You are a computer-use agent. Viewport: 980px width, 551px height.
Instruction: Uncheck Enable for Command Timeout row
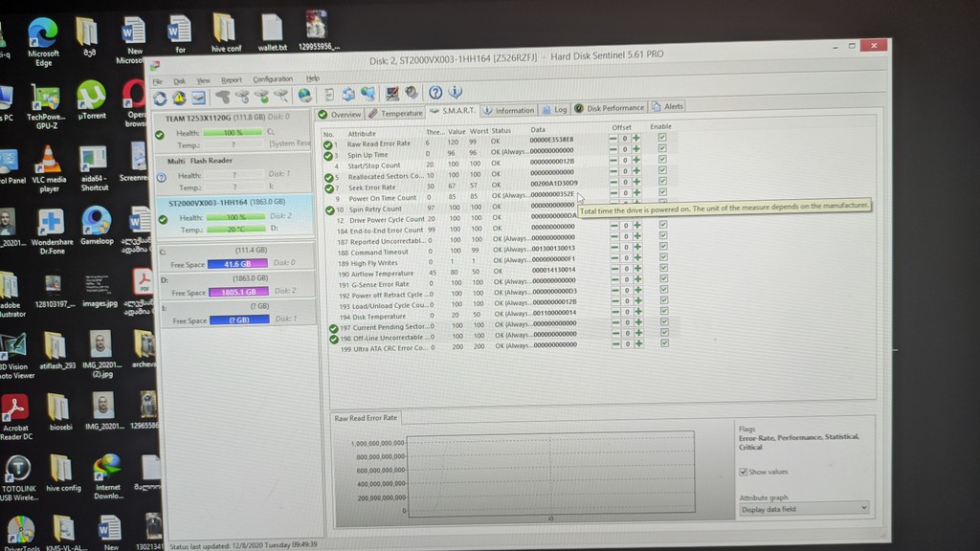(x=663, y=246)
